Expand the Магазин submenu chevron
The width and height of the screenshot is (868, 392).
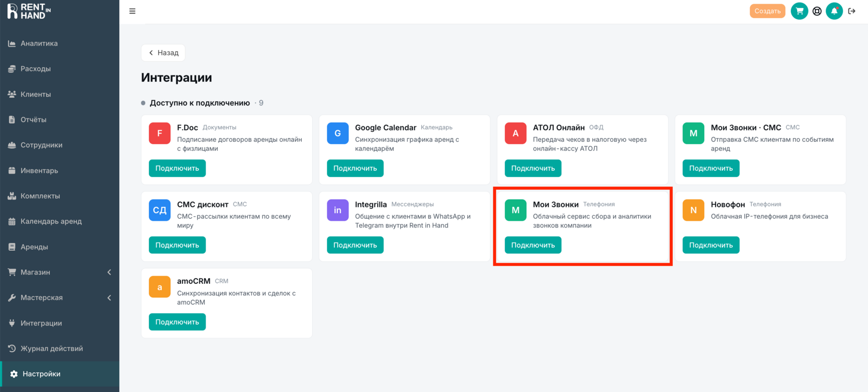pyautogui.click(x=109, y=273)
